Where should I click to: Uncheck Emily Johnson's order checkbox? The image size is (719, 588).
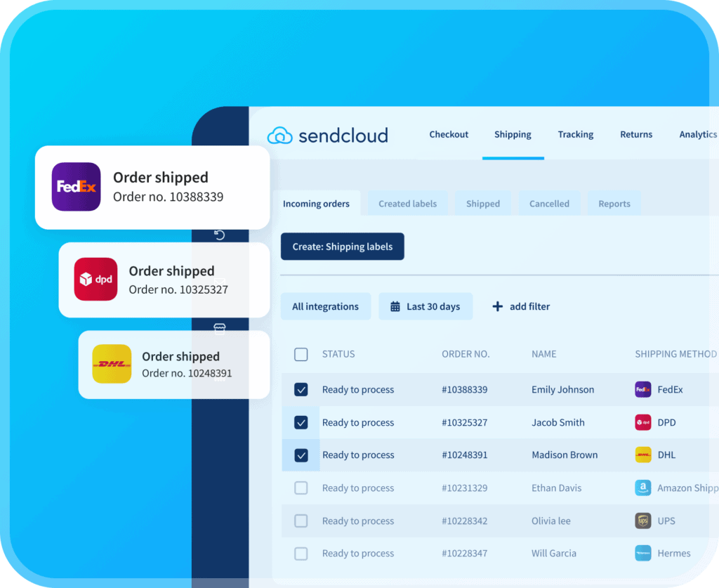coord(301,389)
